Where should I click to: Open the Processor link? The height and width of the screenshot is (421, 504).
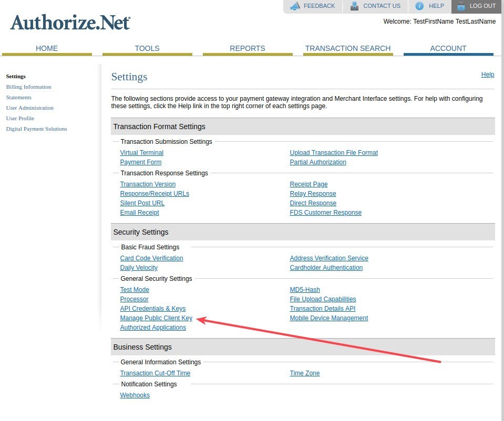(x=135, y=299)
